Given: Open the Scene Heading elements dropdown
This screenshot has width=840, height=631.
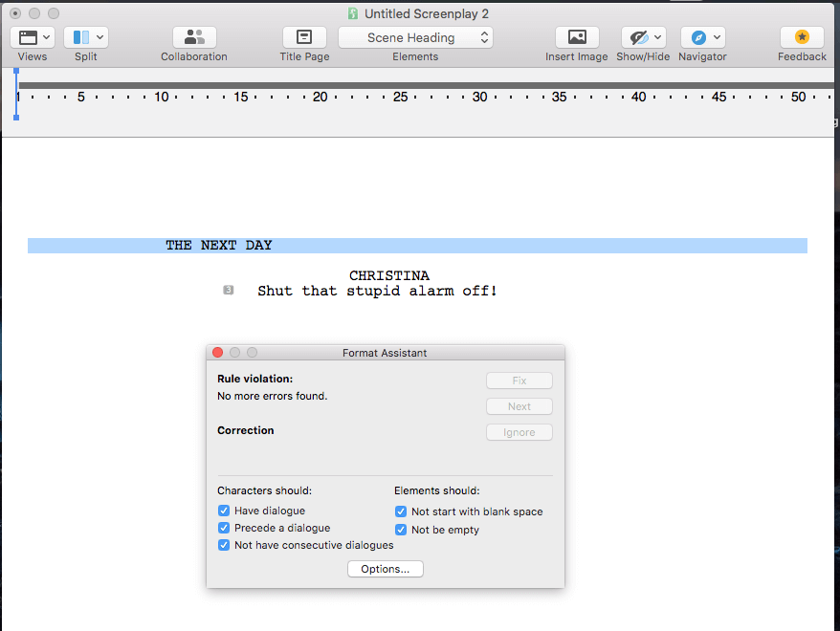Looking at the screenshot, I should [416, 37].
